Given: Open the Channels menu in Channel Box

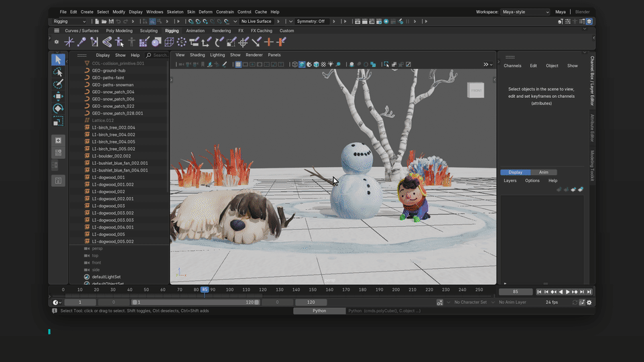Looking at the screenshot, I should click(x=512, y=66).
